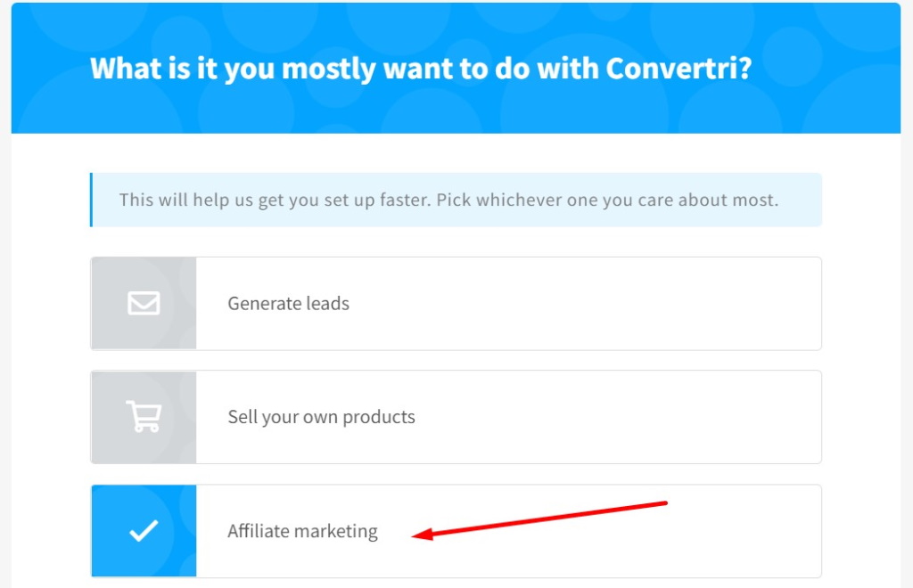Click the 'Generate leads' text label

288,304
